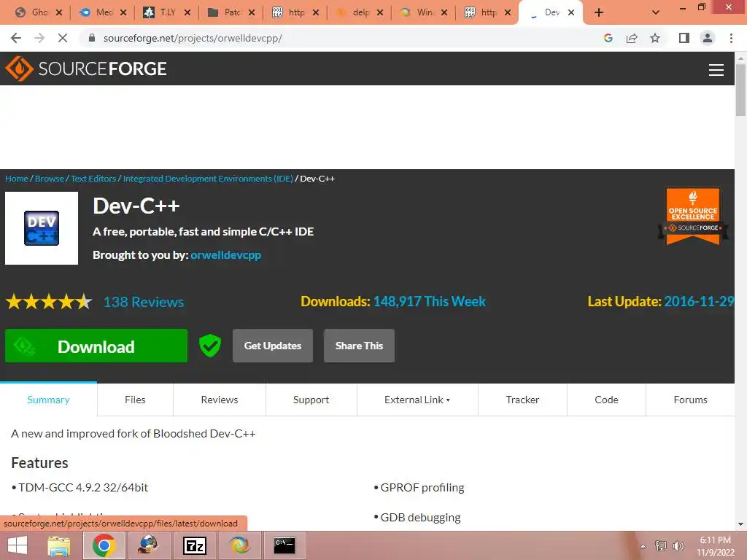Click the Browse breadcrumb link
Viewport: 747px width, 560px height.
click(50, 179)
